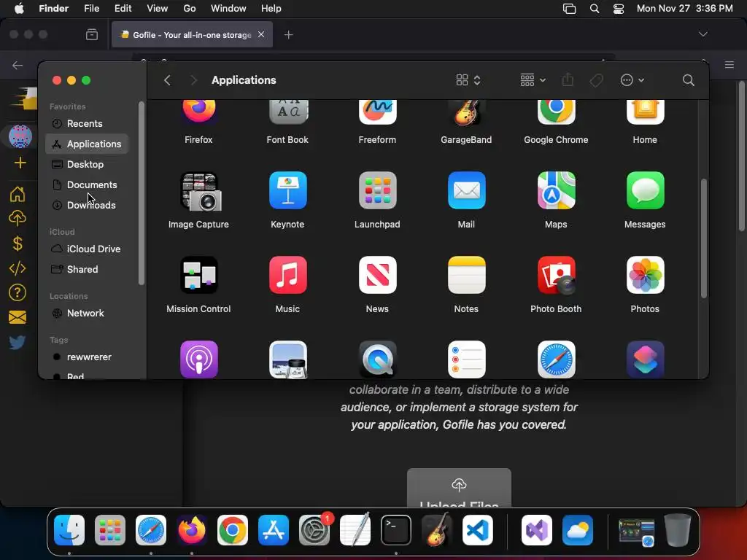The height and width of the screenshot is (560, 747).
Task: Select Network under Locations
Action: [87, 314]
